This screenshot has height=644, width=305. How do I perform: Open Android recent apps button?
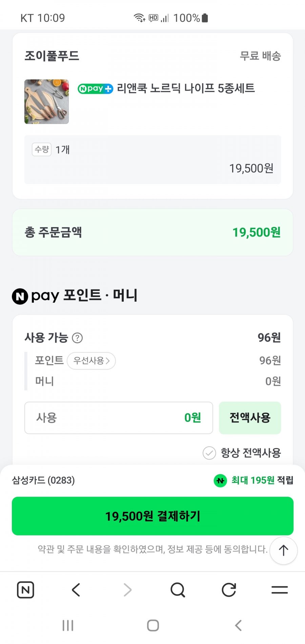point(68,625)
